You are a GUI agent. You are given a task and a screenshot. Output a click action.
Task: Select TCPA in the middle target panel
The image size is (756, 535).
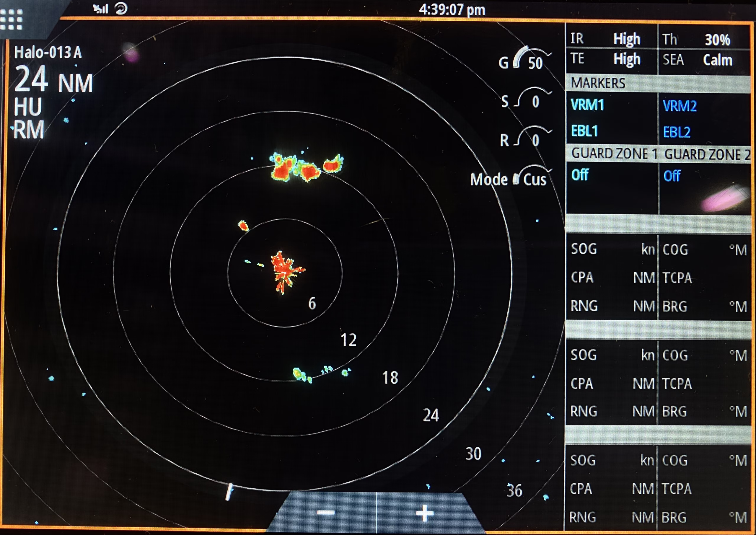click(x=677, y=384)
